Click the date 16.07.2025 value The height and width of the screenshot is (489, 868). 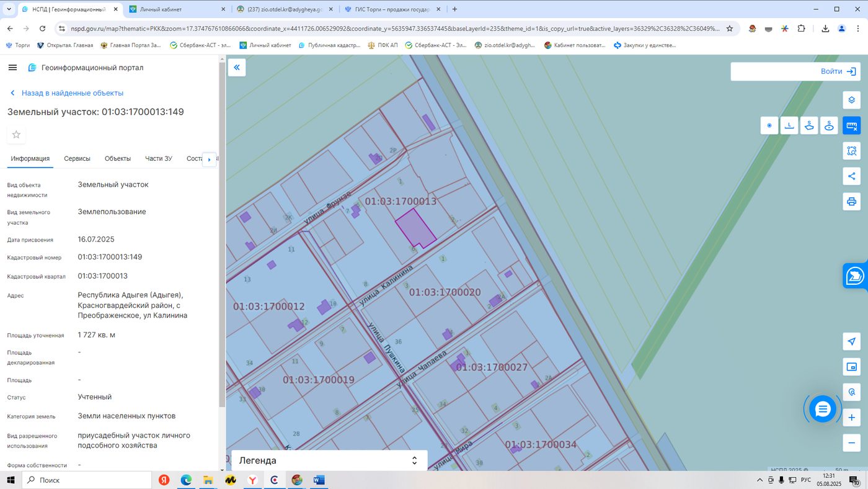click(95, 240)
